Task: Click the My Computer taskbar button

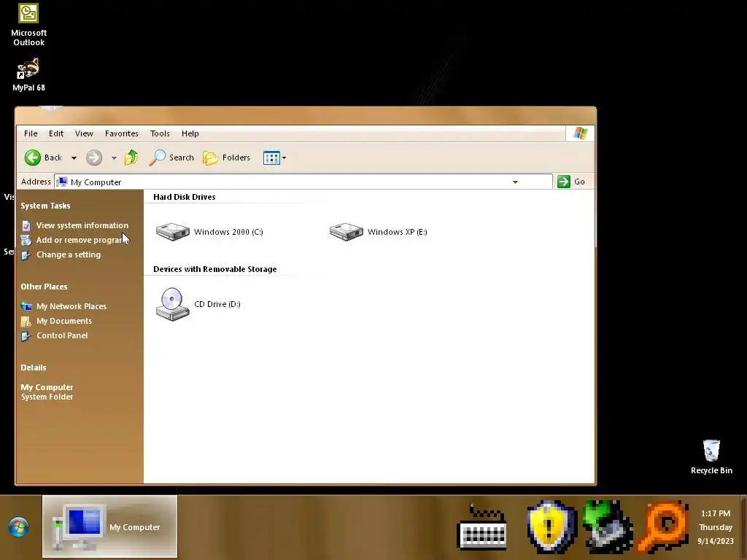Action: [109, 526]
